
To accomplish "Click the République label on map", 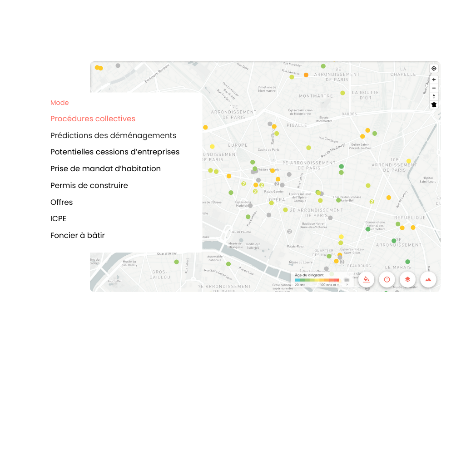I will pyautogui.click(x=410, y=218).
